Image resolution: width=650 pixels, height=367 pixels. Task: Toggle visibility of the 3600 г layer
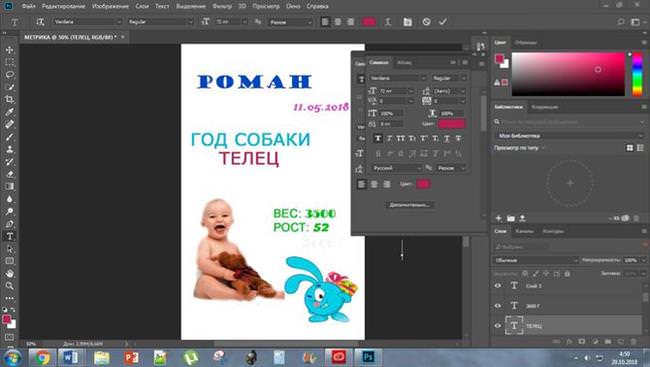[497, 306]
